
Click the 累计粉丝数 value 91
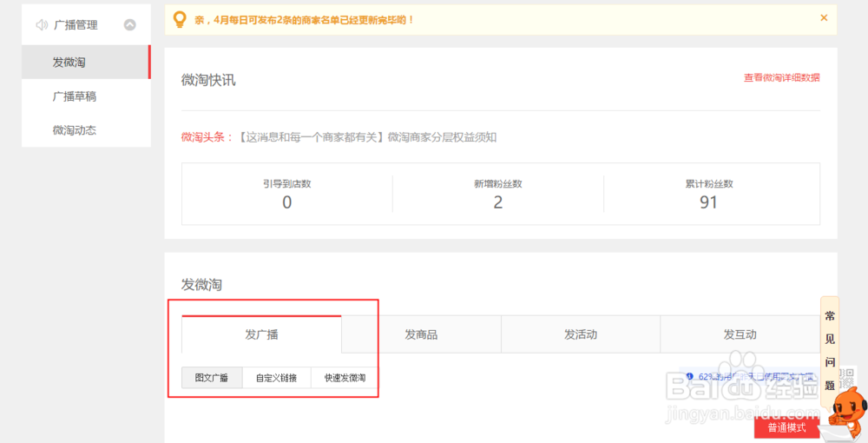[x=708, y=202]
